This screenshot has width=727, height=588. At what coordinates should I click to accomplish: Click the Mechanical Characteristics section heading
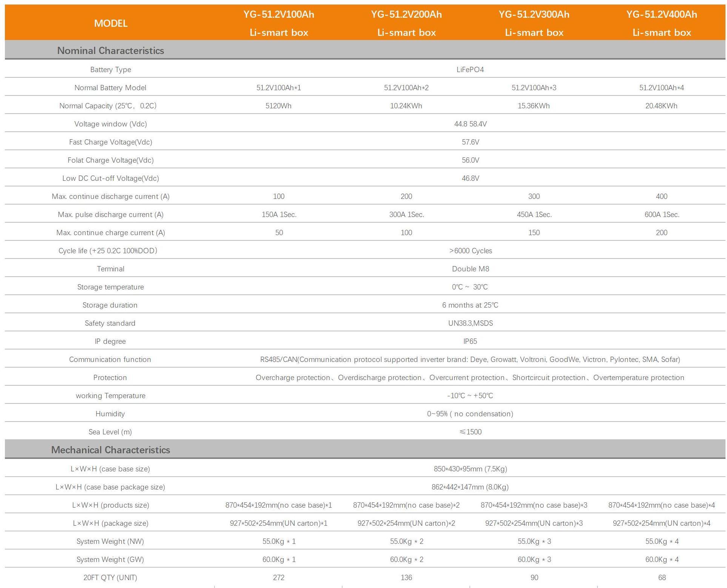111,450
